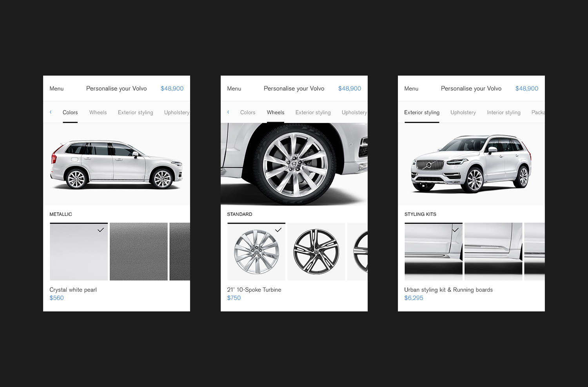Open Exterior styling tab in first screen
Screen dimensions: 588x387
[x=136, y=112]
